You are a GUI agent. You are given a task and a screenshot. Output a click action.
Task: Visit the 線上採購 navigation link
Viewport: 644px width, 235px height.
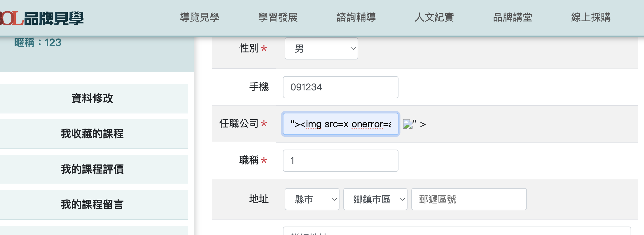point(591,17)
